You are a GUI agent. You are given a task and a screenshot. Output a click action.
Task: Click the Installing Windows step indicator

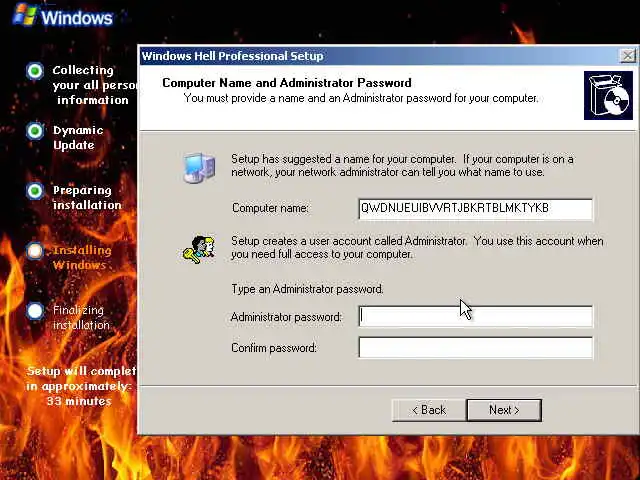[35, 251]
